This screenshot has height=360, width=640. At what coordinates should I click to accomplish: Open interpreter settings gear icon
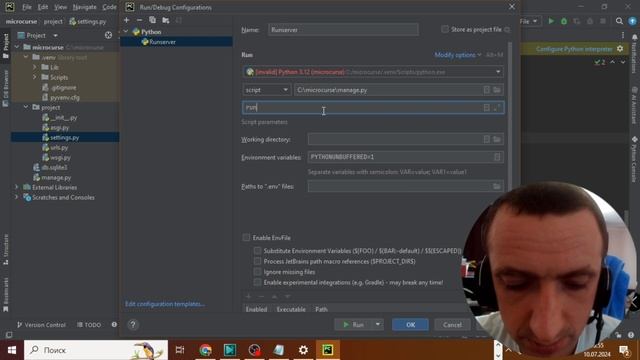tap(620, 49)
